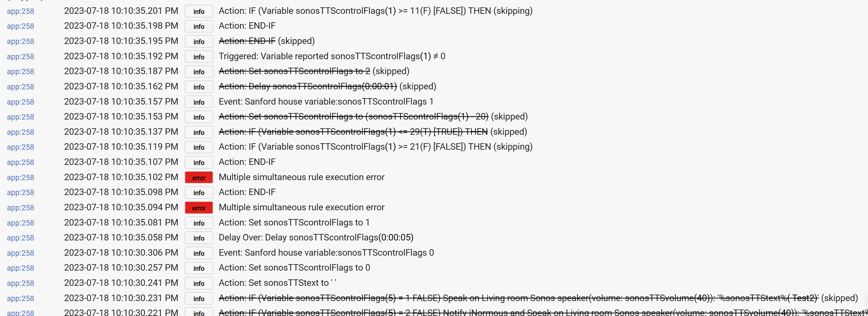868x316 pixels.
Task: Click app:258 link for 'Set sonosTTScontrolFlags to 0' row
Action: (x=21, y=268)
